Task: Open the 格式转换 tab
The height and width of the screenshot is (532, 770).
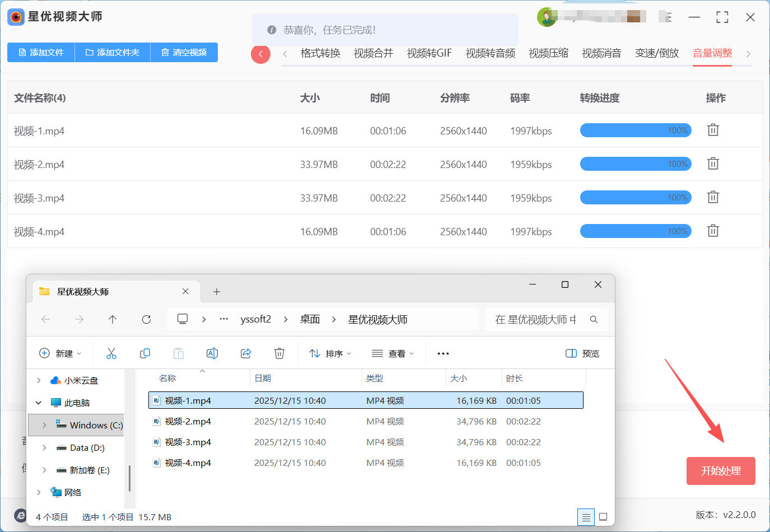Action: point(320,53)
